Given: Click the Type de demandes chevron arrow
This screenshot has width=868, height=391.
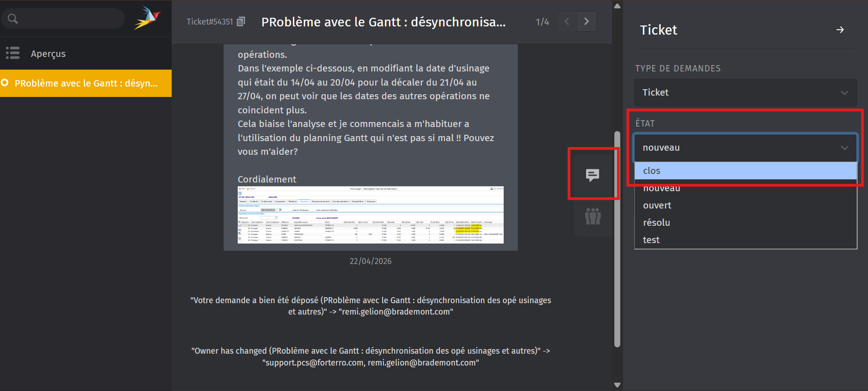Looking at the screenshot, I should click(845, 93).
